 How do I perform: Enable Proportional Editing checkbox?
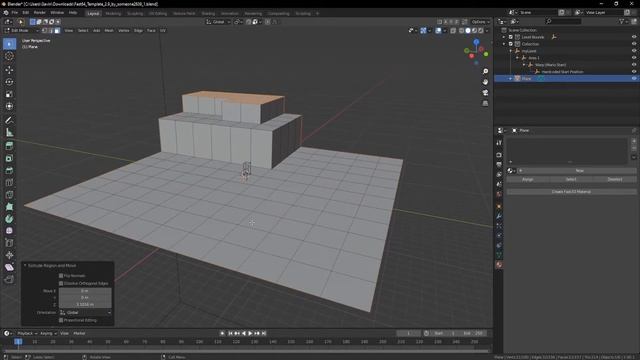(x=61, y=320)
